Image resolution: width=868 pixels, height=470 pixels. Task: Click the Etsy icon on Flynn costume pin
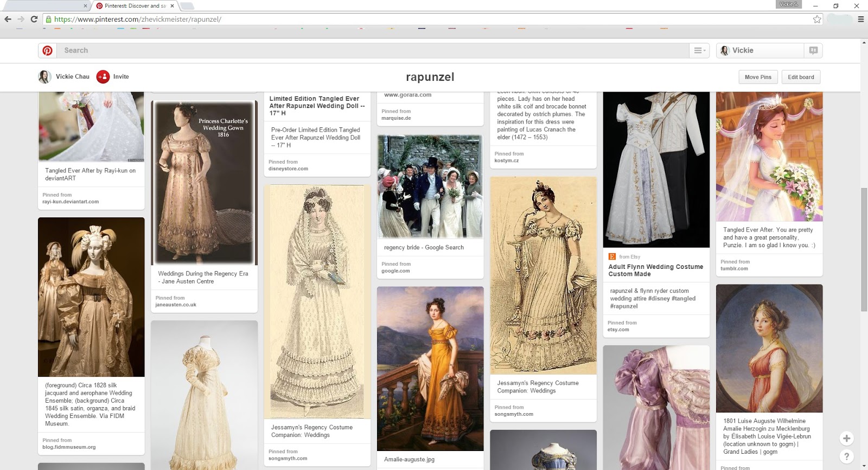coord(612,256)
